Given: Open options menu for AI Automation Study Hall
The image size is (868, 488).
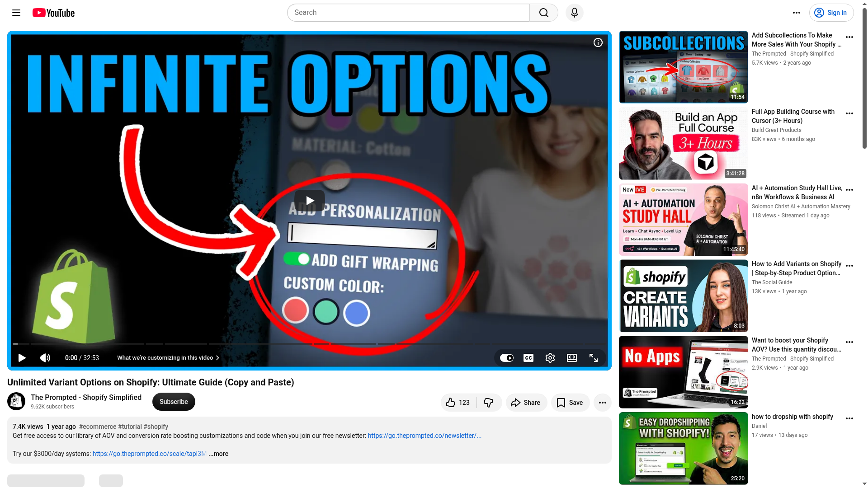Looking at the screenshot, I should [849, 190].
